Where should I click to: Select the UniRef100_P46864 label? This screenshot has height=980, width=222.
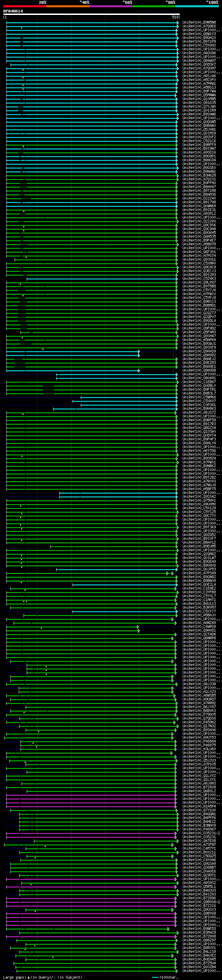click(x=199, y=741)
